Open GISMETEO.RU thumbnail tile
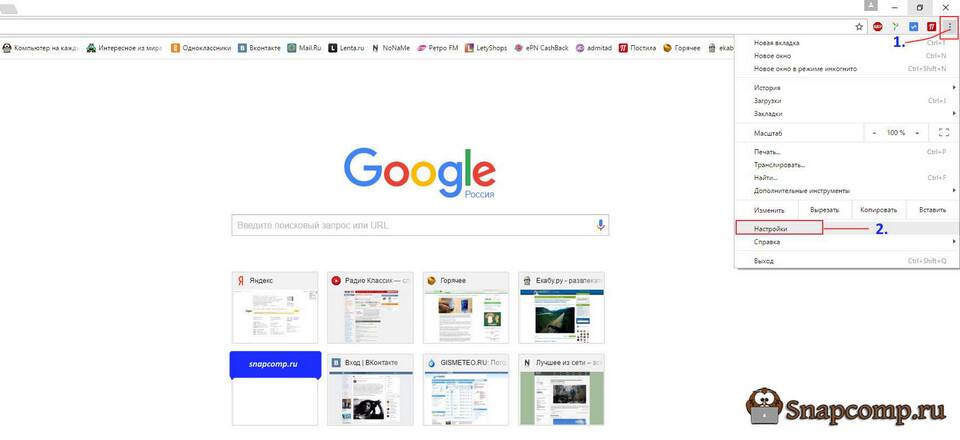 466,390
